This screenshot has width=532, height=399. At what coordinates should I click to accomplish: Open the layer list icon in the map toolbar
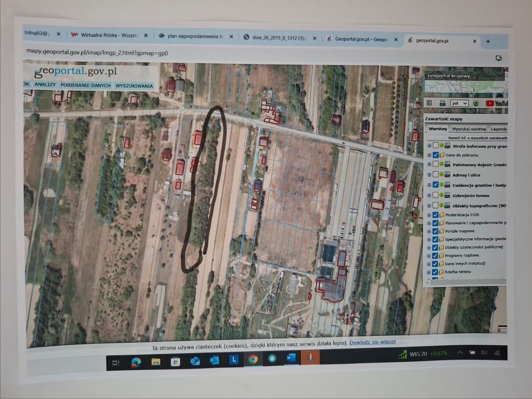(x=430, y=103)
